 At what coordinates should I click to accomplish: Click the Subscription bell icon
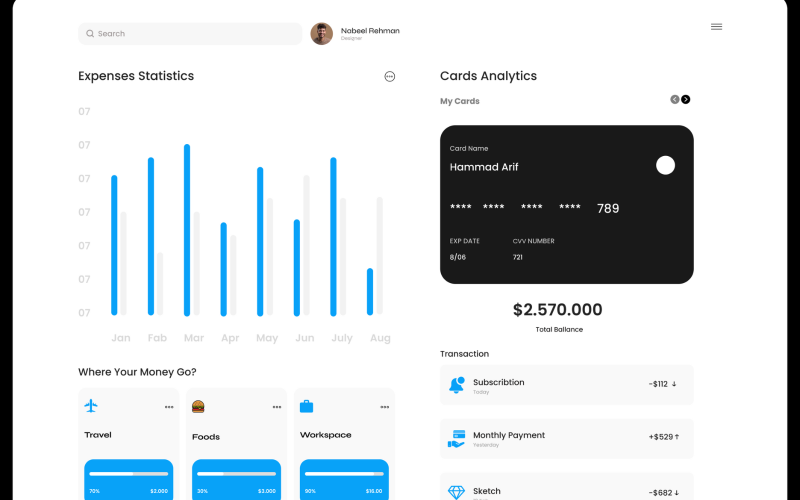tap(457, 385)
